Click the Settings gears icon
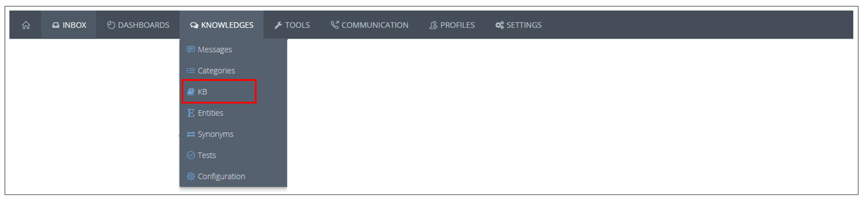 [x=500, y=25]
